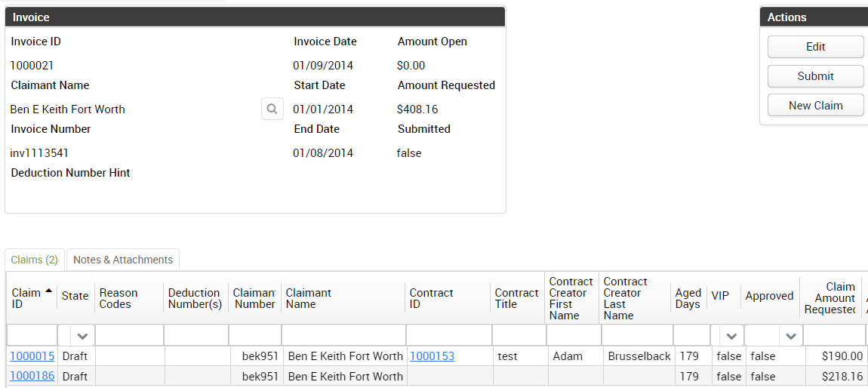Open claim 1000015 link
The width and height of the screenshot is (868, 388).
coord(32,356)
